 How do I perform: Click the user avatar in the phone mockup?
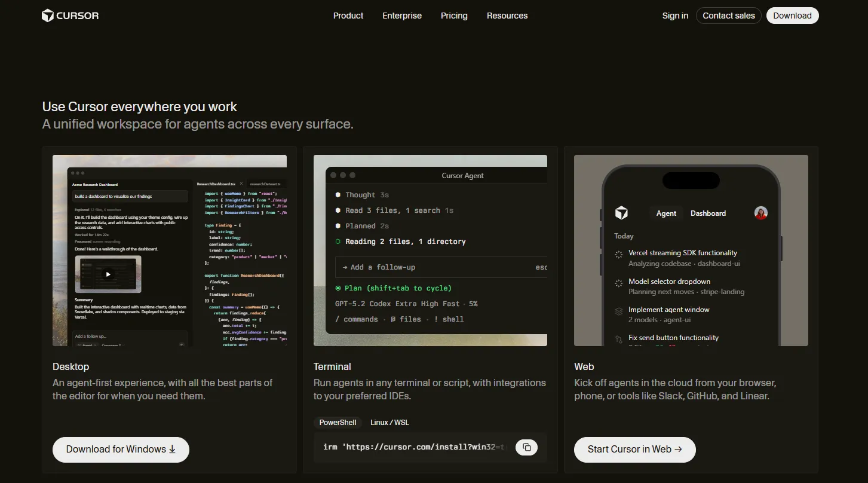point(760,213)
